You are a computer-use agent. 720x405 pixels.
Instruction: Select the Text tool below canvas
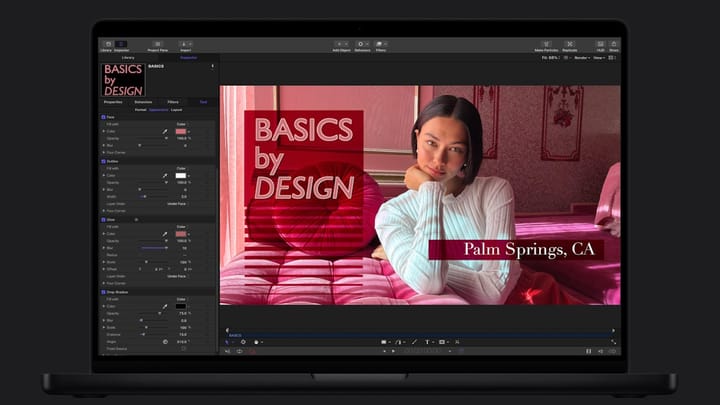427,342
